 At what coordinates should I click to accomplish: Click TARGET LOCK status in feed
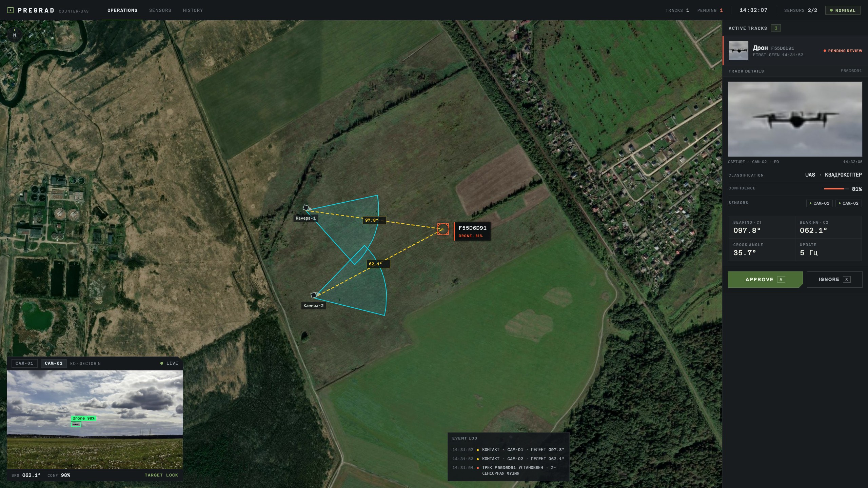161,475
